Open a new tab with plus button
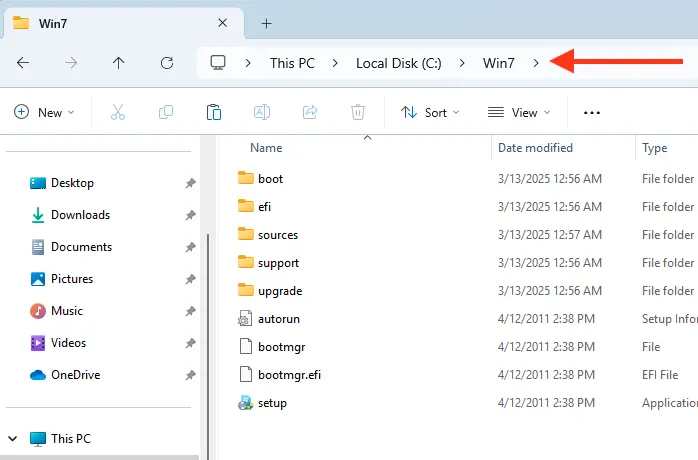 click(x=266, y=23)
